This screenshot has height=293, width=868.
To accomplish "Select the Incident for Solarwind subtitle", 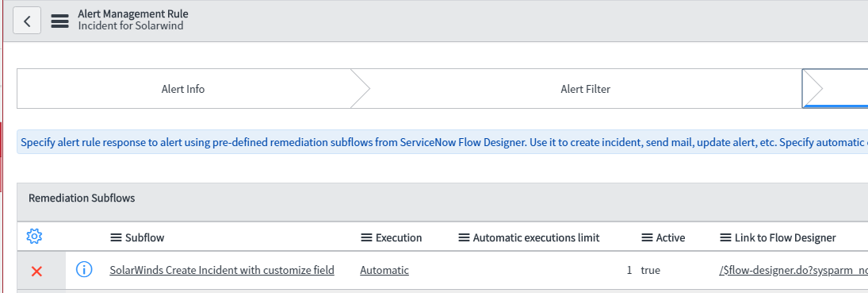I will click(x=131, y=25).
